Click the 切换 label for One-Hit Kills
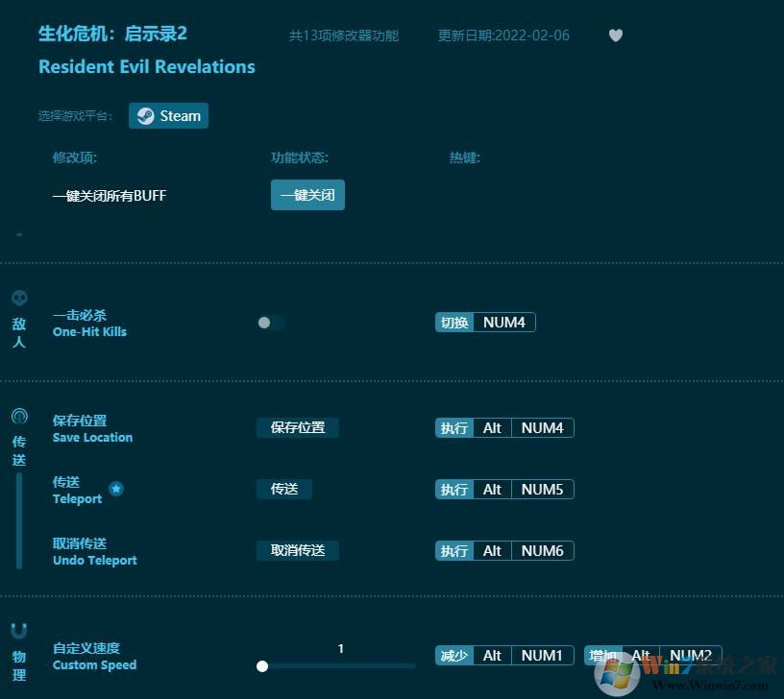Screen dimensions: 784x699 [454, 323]
